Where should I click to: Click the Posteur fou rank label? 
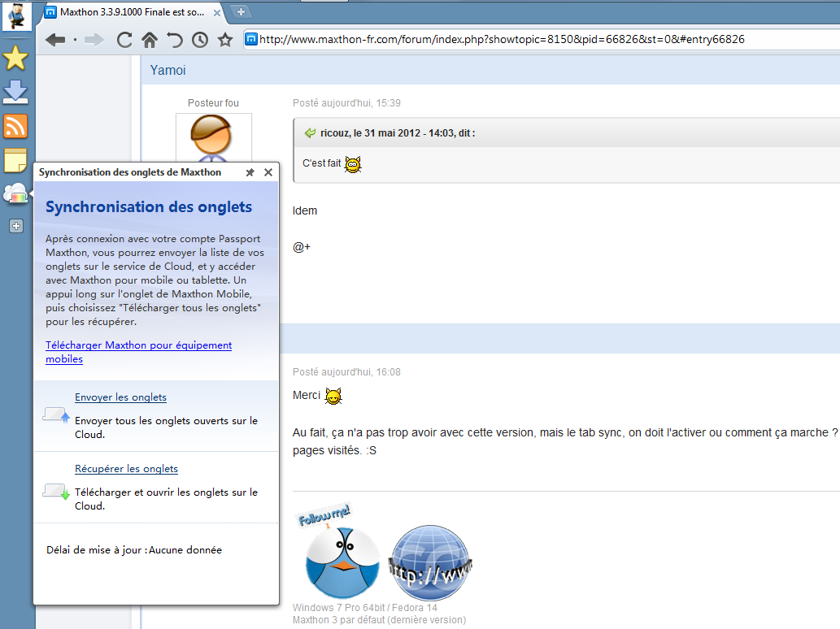213,102
